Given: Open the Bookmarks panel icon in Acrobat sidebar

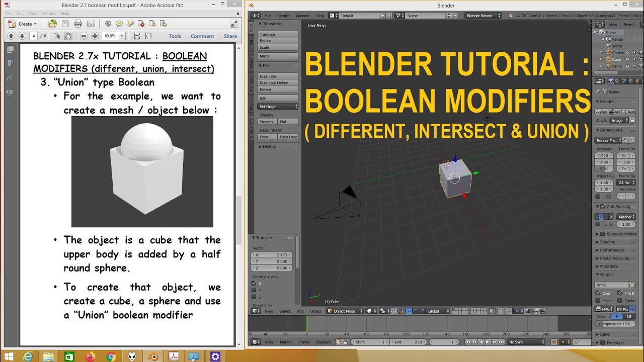Looking at the screenshot, I should (x=10, y=63).
